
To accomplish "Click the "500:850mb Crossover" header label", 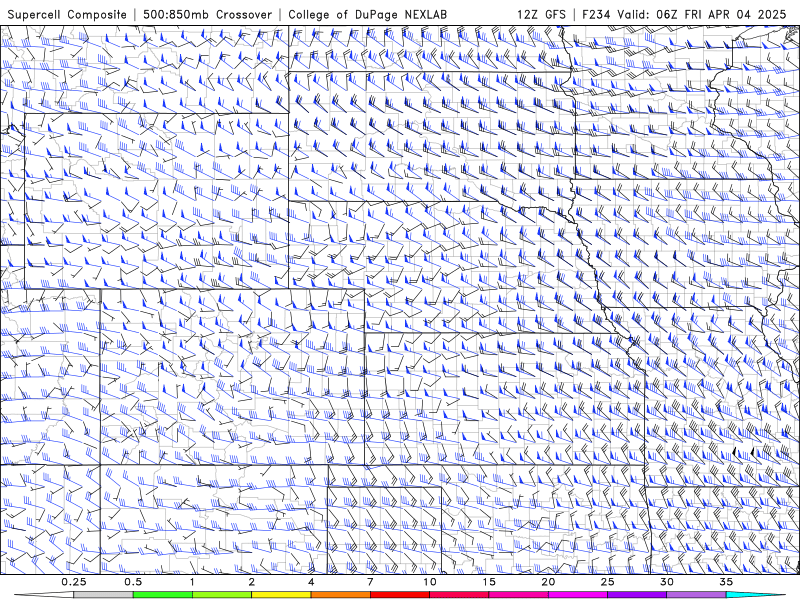I will coord(208,14).
